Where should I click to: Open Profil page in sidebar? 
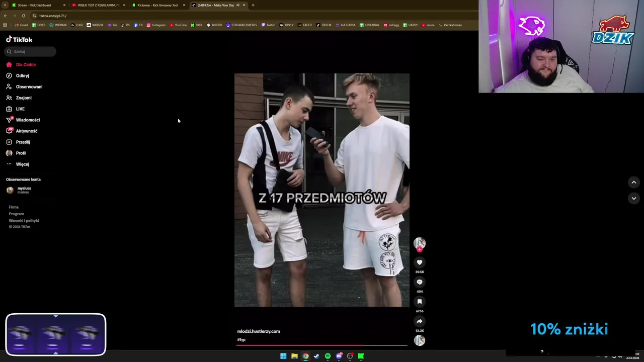click(x=16, y=153)
